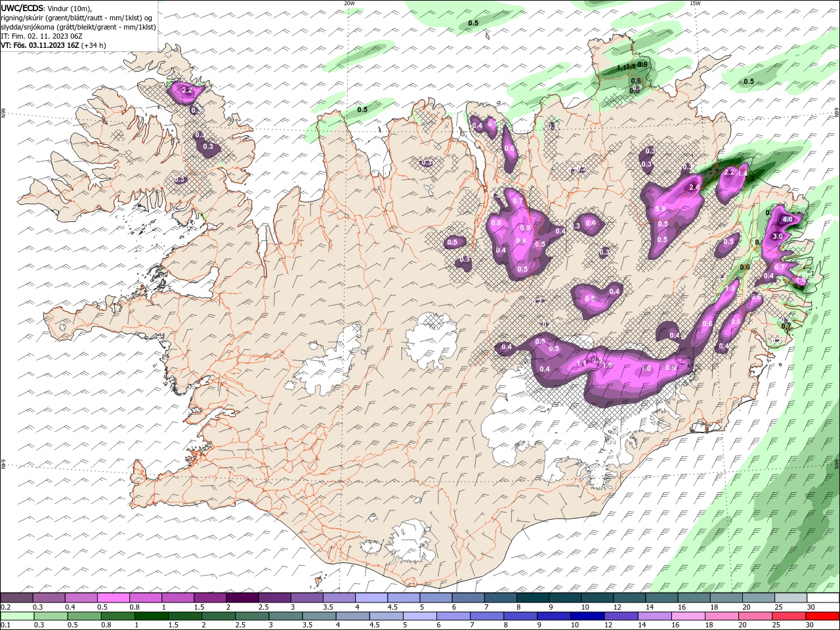Click the 3.0 snowfall value on east coast
The width and height of the screenshot is (840, 630).
[x=778, y=236]
